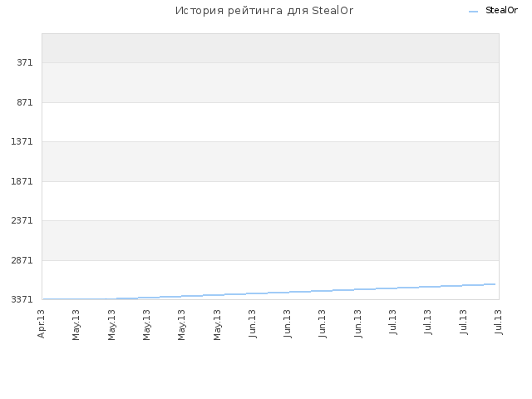The width and height of the screenshot is (532, 399).
Task: Click the blue StealOr legend color marker
Action: 473,12
